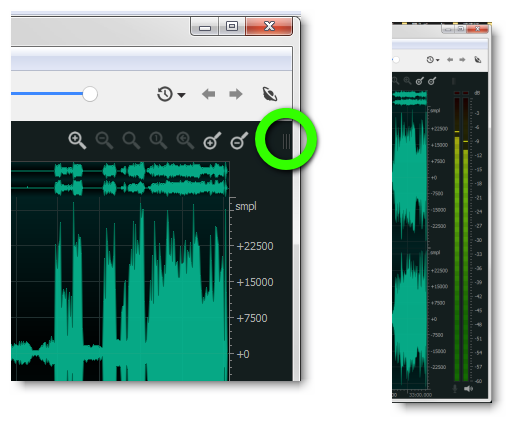Click the -12 dB scale mark
This screenshot has height=426, width=515.
coord(478,155)
